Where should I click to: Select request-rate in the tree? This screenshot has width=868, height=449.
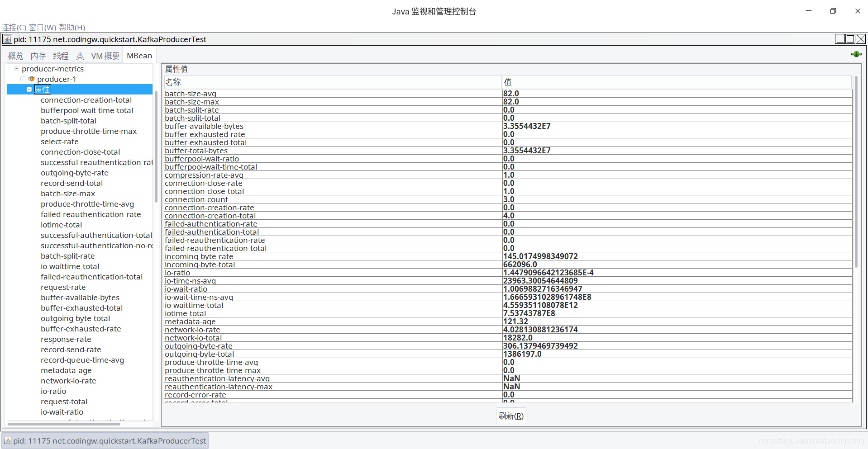[63, 287]
